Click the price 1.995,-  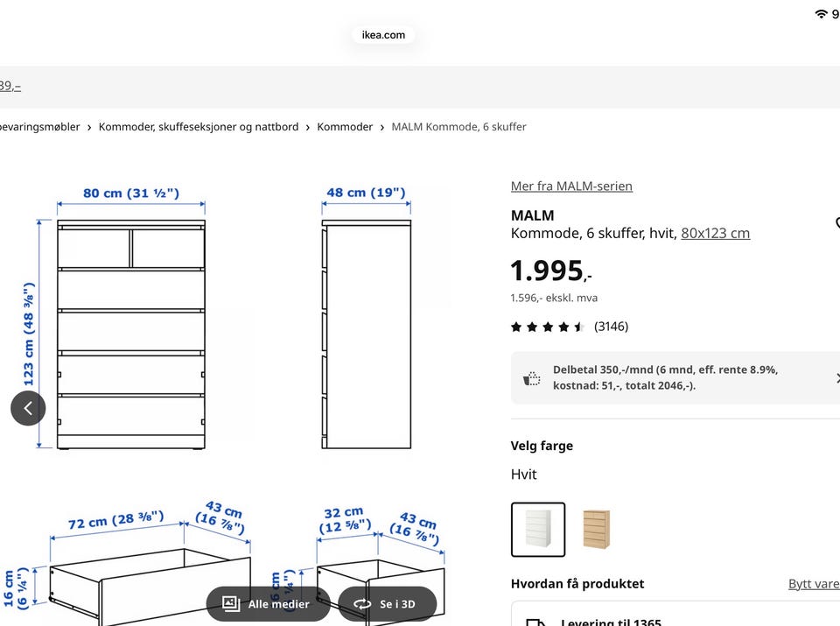pyautogui.click(x=551, y=271)
